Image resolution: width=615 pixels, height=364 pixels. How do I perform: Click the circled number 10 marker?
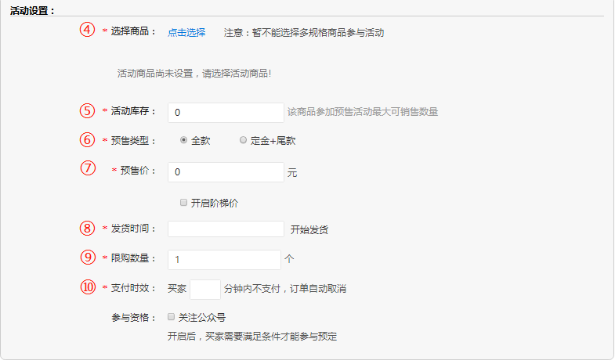click(x=87, y=287)
